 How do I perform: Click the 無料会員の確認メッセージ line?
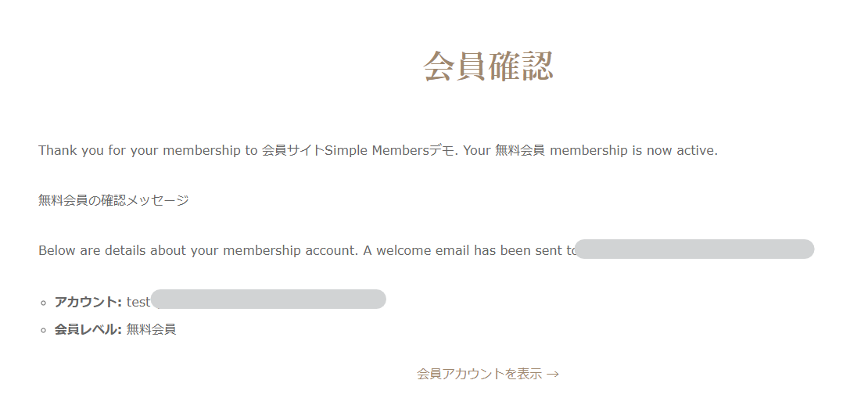[x=113, y=200]
